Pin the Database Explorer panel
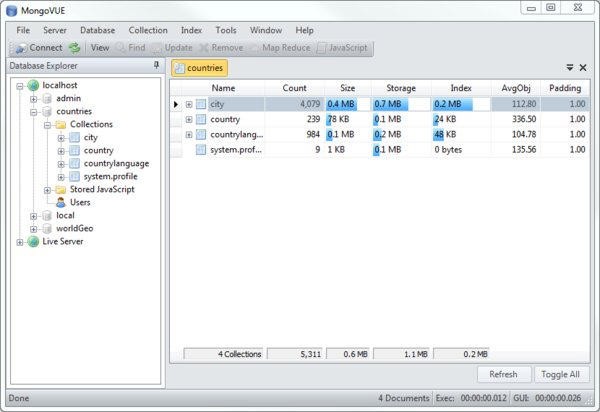The image size is (600, 412). coord(156,65)
